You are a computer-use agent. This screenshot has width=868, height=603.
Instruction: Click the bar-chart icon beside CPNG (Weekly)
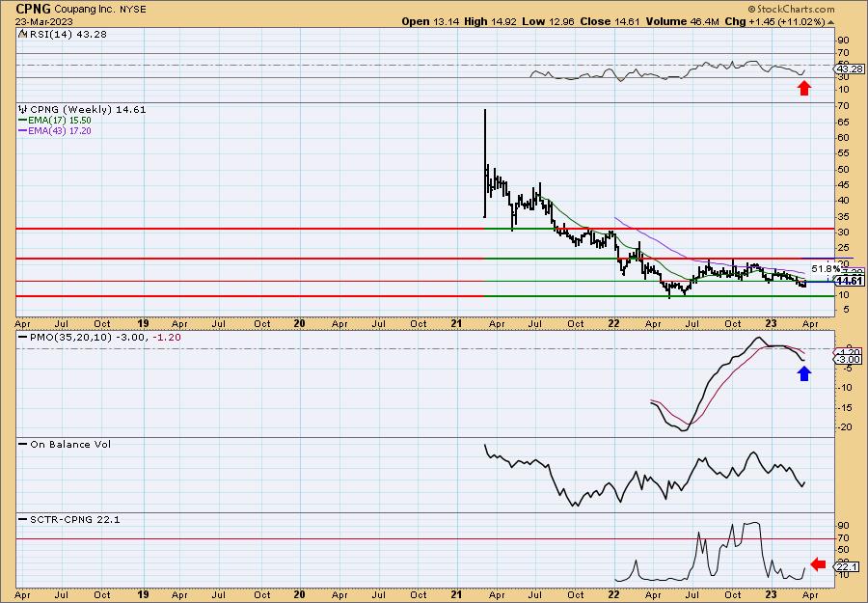23,109
